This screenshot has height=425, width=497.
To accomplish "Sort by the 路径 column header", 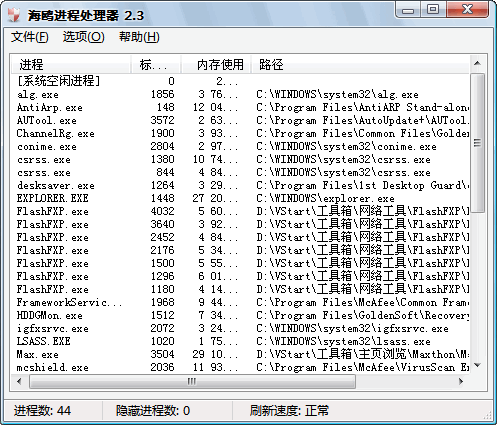I will tap(360, 64).
